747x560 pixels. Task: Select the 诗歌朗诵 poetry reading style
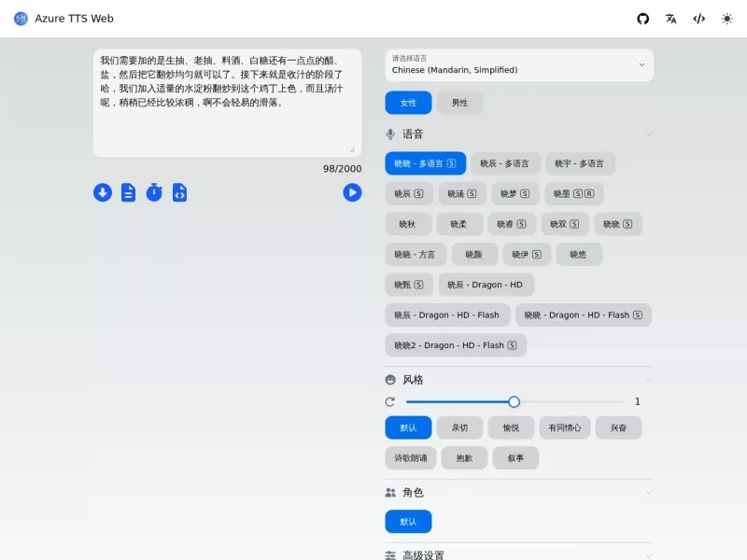click(x=411, y=458)
